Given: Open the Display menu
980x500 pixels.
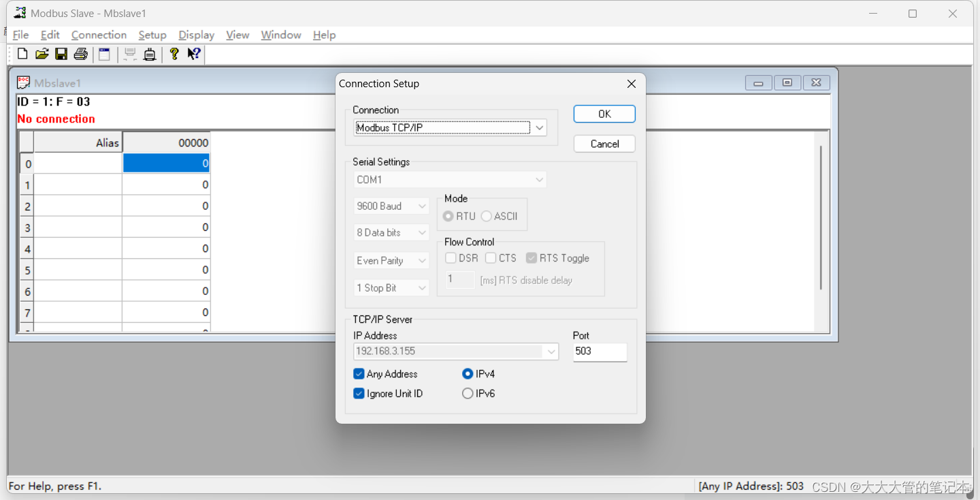Looking at the screenshot, I should click(196, 35).
